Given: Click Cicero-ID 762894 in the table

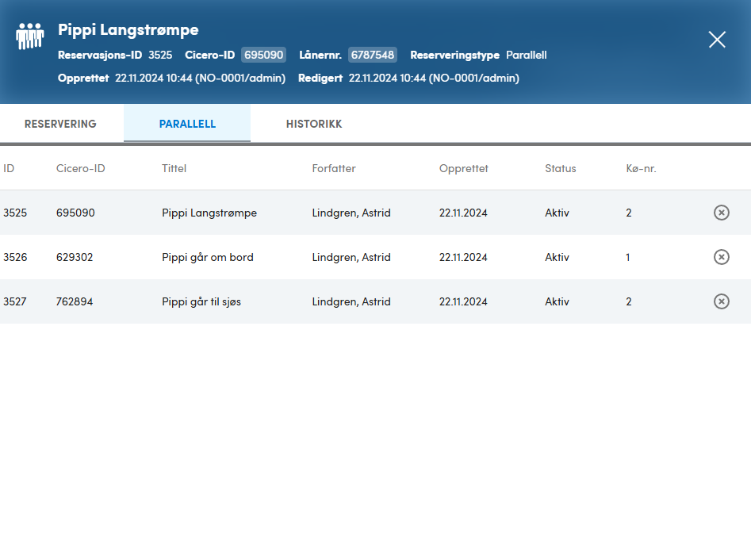Looking at the screenshot, I should (75, 301).
